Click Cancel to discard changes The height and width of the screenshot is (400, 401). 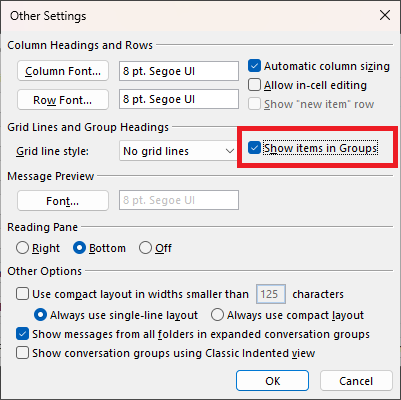click(356, 380)
